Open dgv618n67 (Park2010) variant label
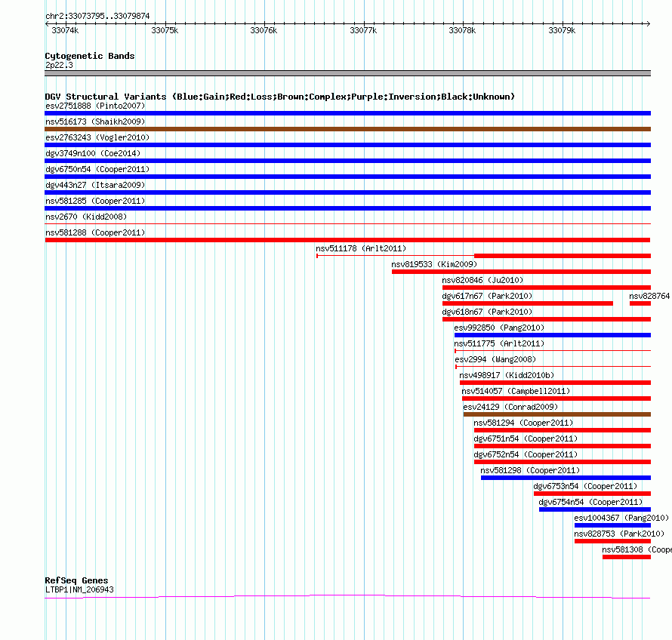672x640 pixels. point(487,312)
